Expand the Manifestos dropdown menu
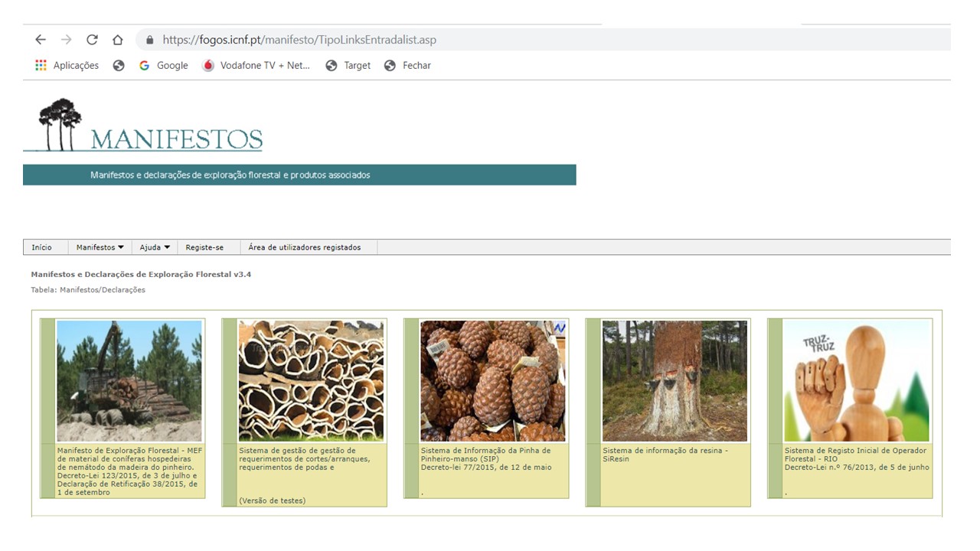Viewport: 980px width, 551px height. pos(100,247)
